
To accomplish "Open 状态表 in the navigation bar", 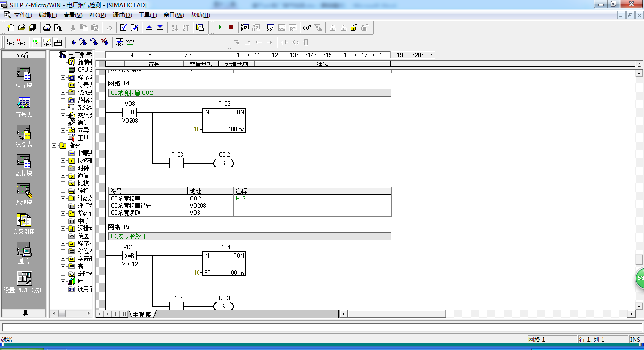I will click(24, 136).
